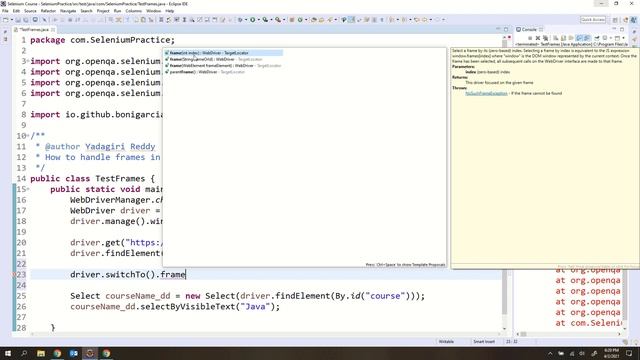Open the Navigate menu

point(68,11)
